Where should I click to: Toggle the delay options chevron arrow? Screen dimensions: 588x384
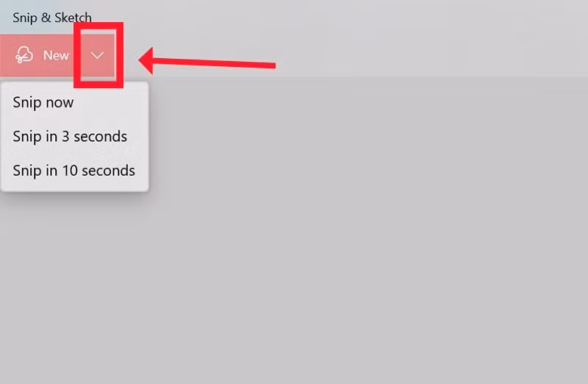pyautogui.click(x=97, y=56)
